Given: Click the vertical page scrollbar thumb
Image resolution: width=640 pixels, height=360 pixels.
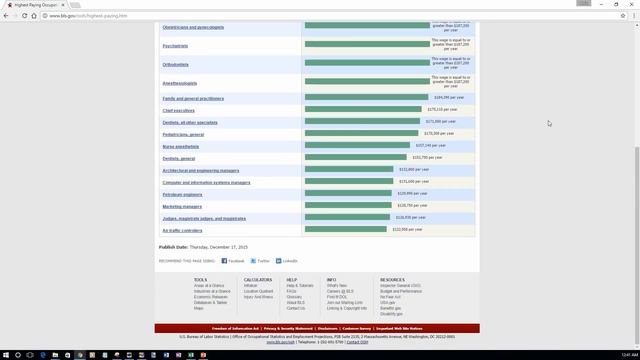Looking at the screenshot, I should coord(637,246).
